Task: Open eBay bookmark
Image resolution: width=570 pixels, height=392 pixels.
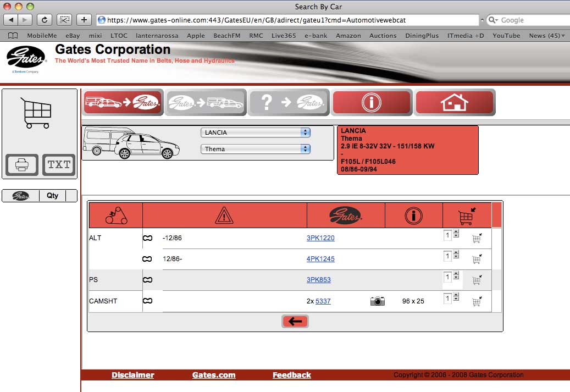Action: point(73,36)
